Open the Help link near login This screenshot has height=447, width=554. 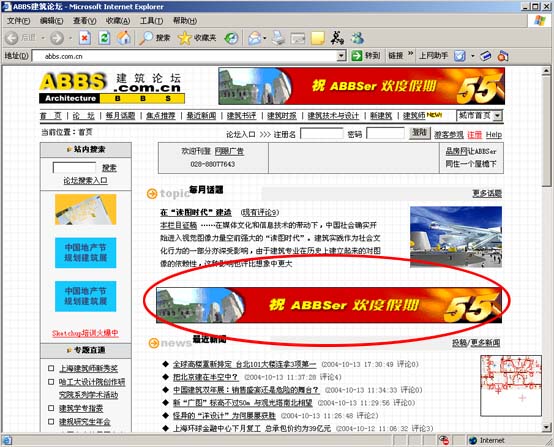pyautogui.click(x=494, y=135)
